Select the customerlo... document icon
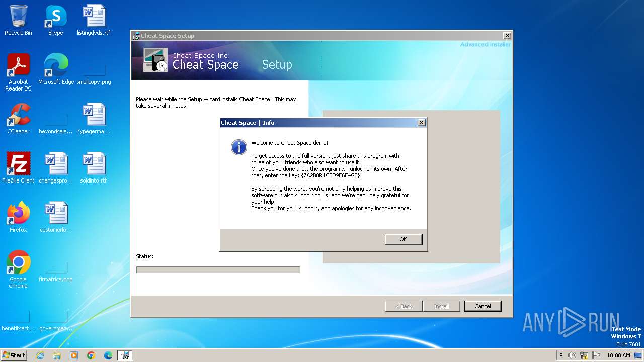Image resolution: width=644 pixels, height=362 pixels. click(x=56, y=217)
